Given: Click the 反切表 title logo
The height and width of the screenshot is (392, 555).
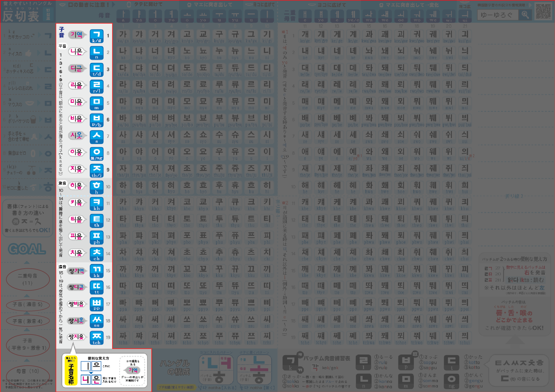Looking at the screenshot, I should coord(21,16).
